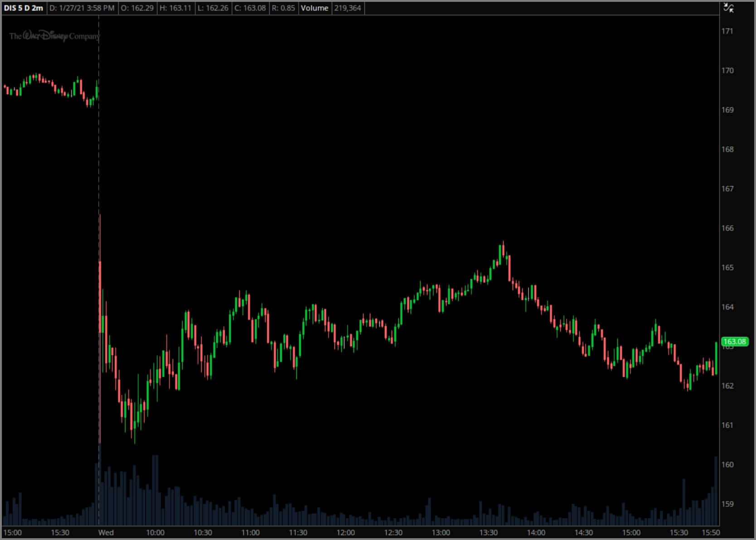The height and width of the screenshot is (540, 756).
Task: Click the 10:00 time axis label
Action: (155, 533)
